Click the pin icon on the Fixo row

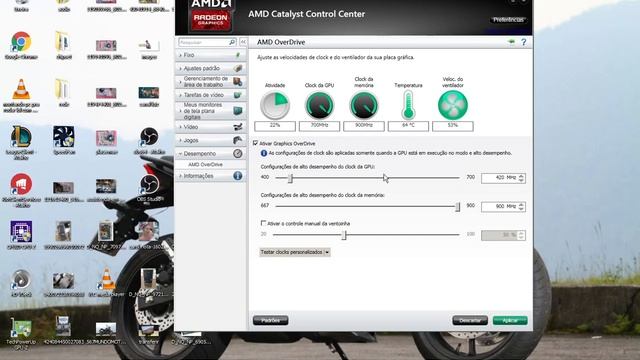(x=238, y=55)
